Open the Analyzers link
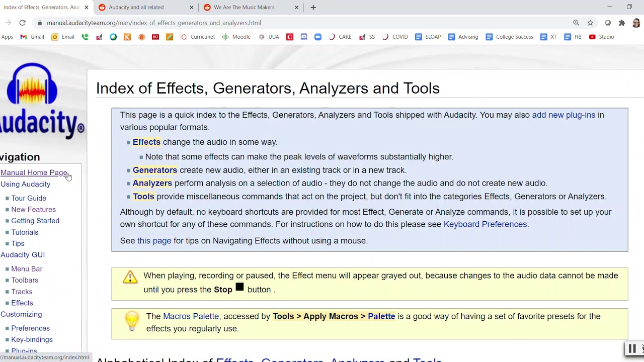Screen dimensions: 644x362 (x=152, y=183)
